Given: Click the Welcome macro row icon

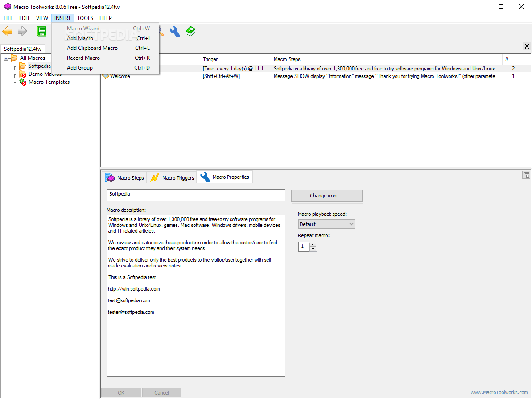Looking at the screenshot, I should tap(106, 77).
